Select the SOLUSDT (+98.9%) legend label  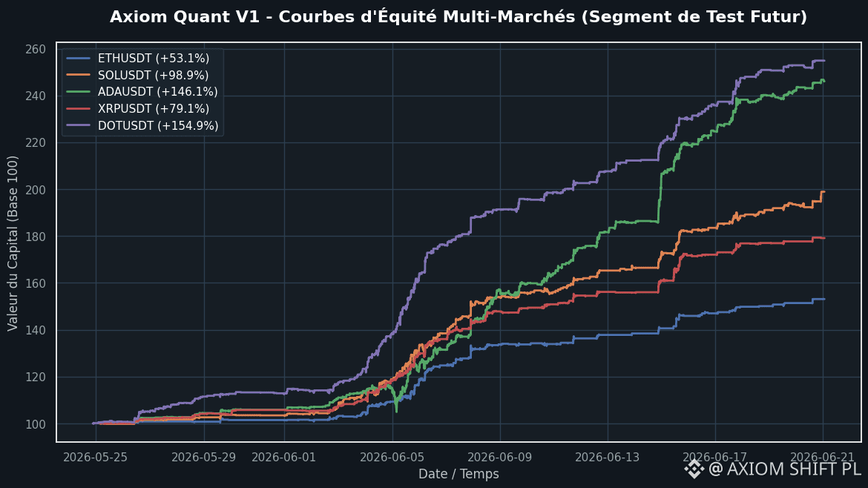(x=154, y=75)
